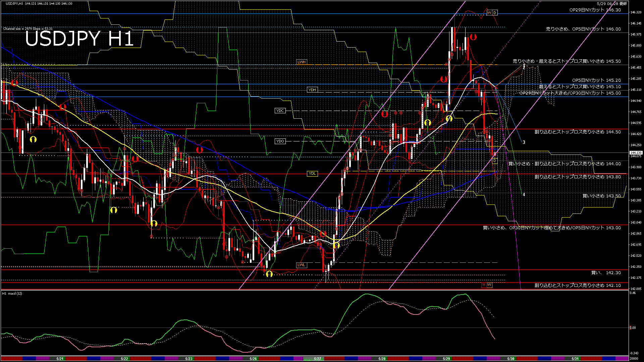Select the 5/29 date label on timeline
The image size is (644, 362).
(x=446, y=359)
